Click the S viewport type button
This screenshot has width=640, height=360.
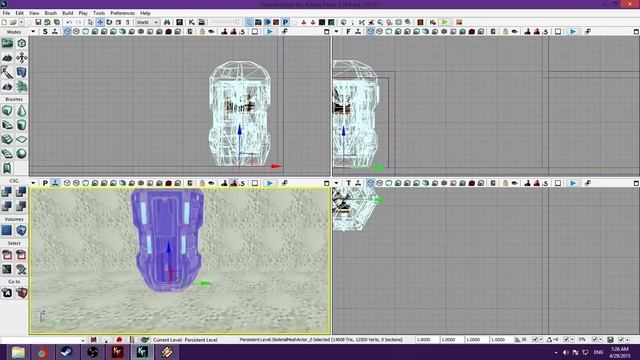click(45, 31)
